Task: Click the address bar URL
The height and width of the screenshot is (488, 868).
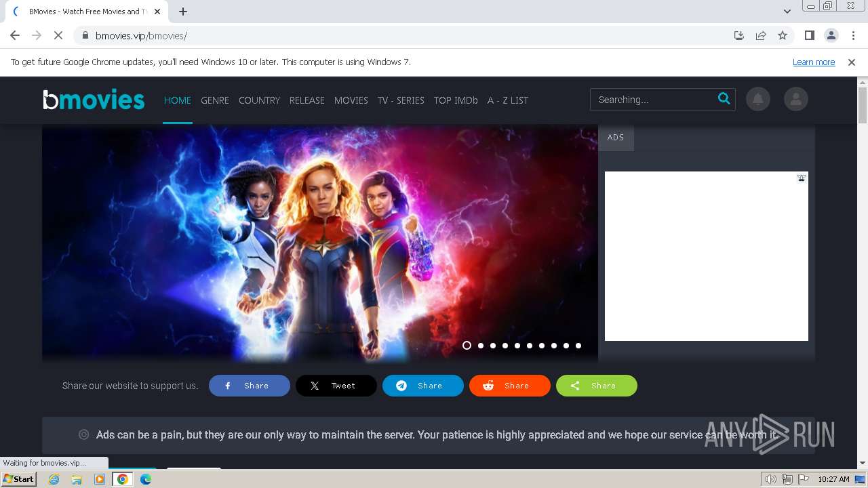Action: pos(141,35)
